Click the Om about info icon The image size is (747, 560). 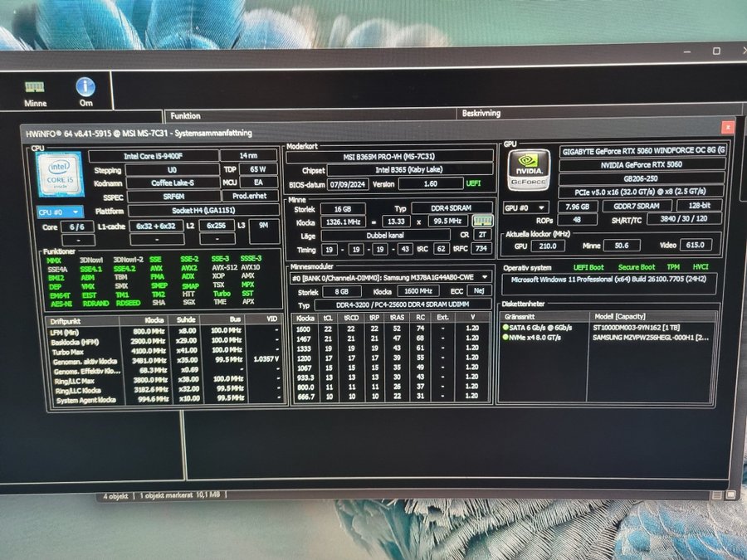[85, 88]
